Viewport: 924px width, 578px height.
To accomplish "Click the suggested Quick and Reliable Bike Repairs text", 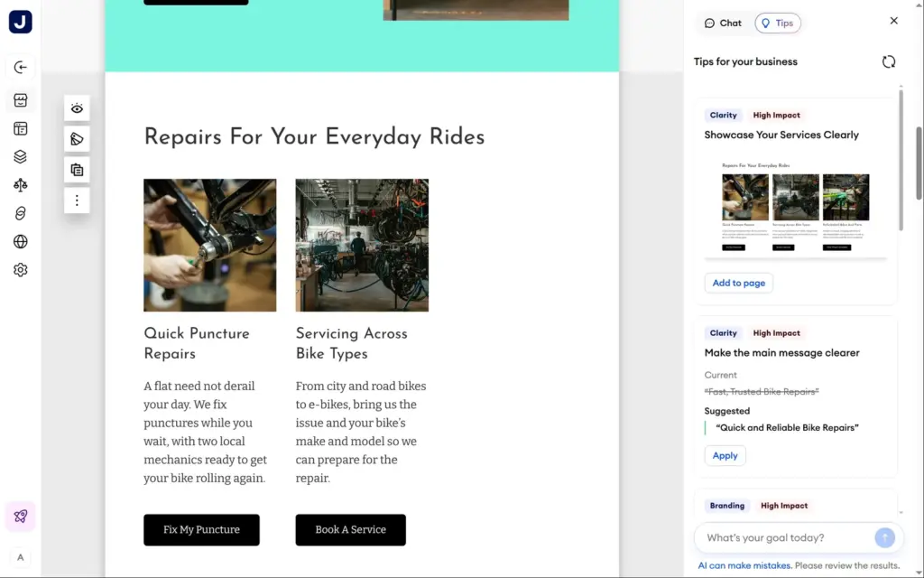I will 787,427.
